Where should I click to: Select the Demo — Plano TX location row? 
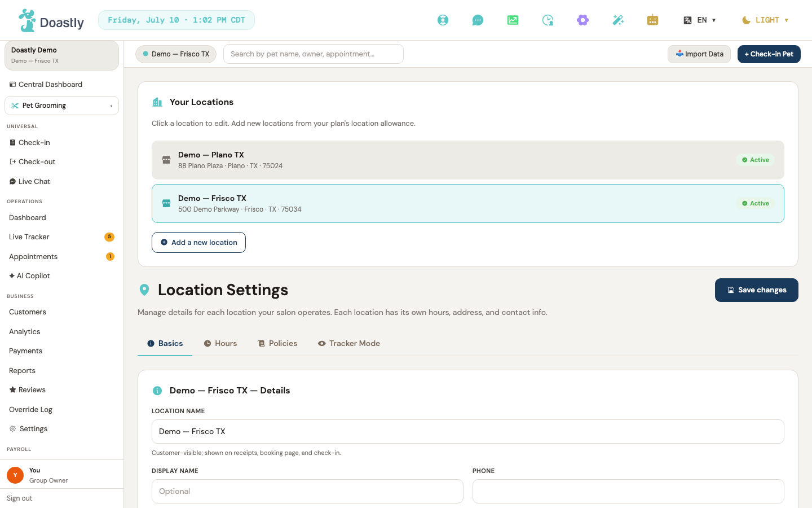click(x=468, y=160)
